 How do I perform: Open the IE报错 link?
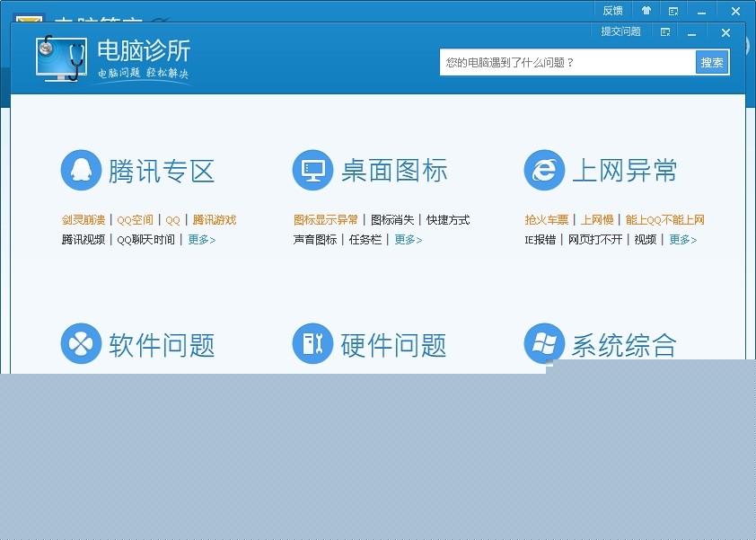click(541, 239)
